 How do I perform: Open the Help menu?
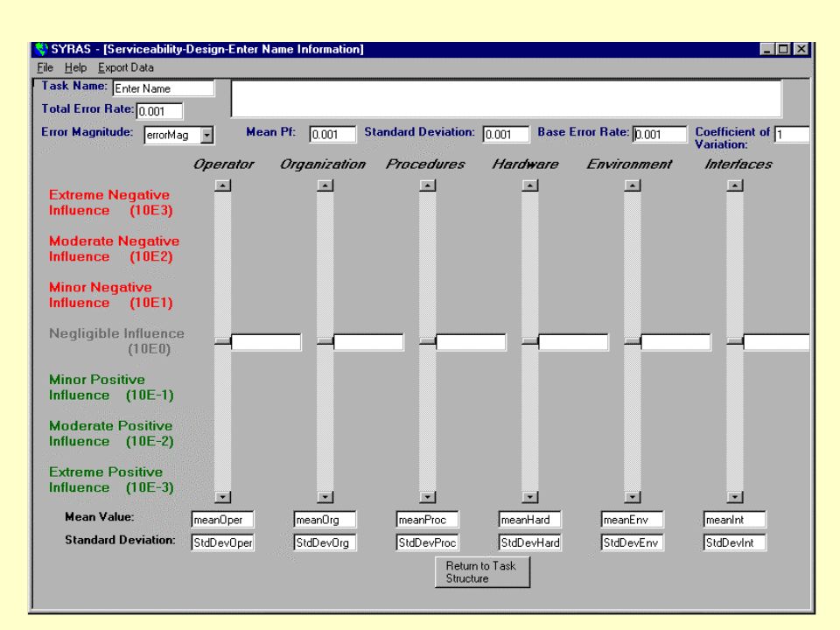(x=75, y=68)
